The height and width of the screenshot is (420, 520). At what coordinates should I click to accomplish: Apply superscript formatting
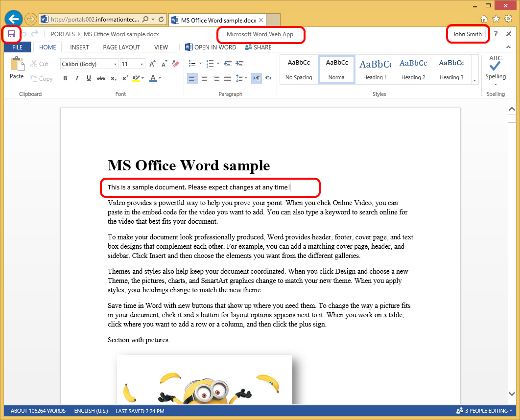(x=125, y=78)
